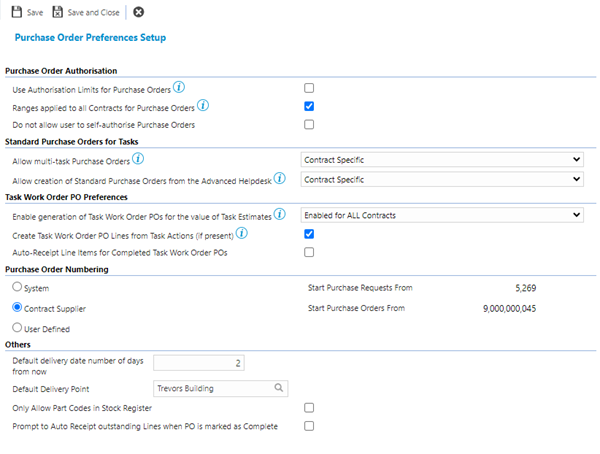Open the Allow multi-task Purchase Orders dropdown
Screen dimensions: 600x454
pos(441,159)
